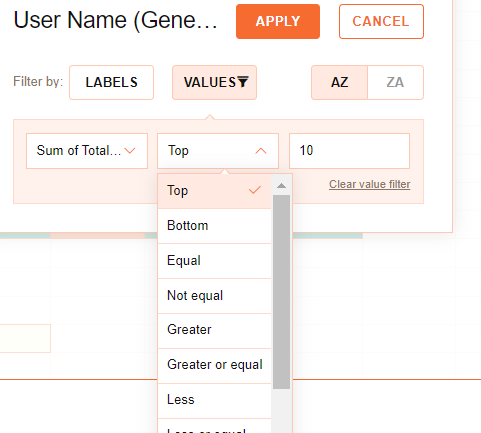481x433 pixels.
Task: Click the Clear value filter link
Action: pos(370,184)
